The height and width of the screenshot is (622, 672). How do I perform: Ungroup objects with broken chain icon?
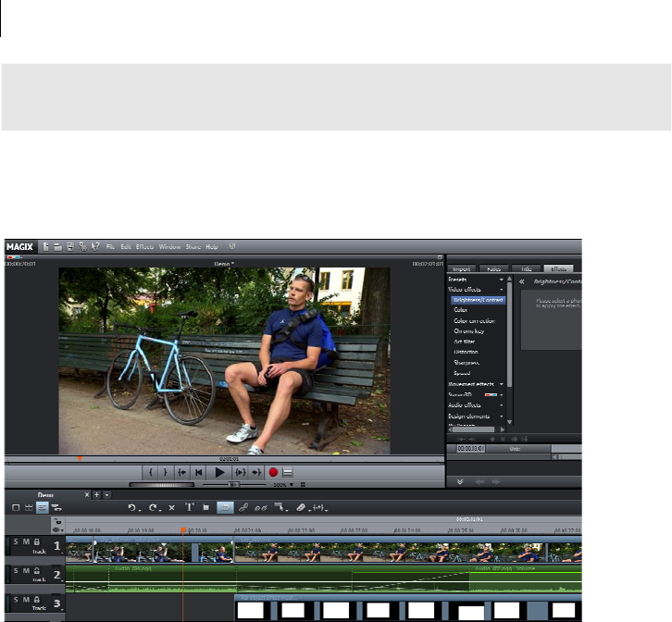261,508
